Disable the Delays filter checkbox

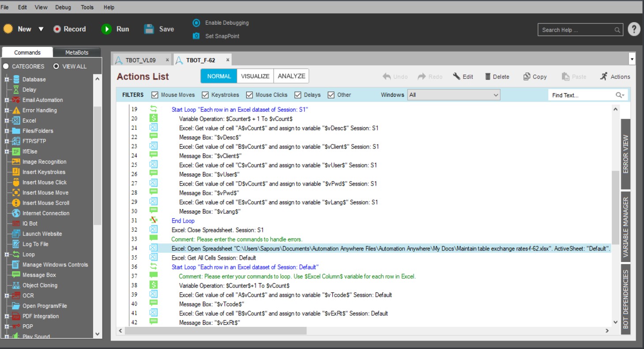coord(298,95)
